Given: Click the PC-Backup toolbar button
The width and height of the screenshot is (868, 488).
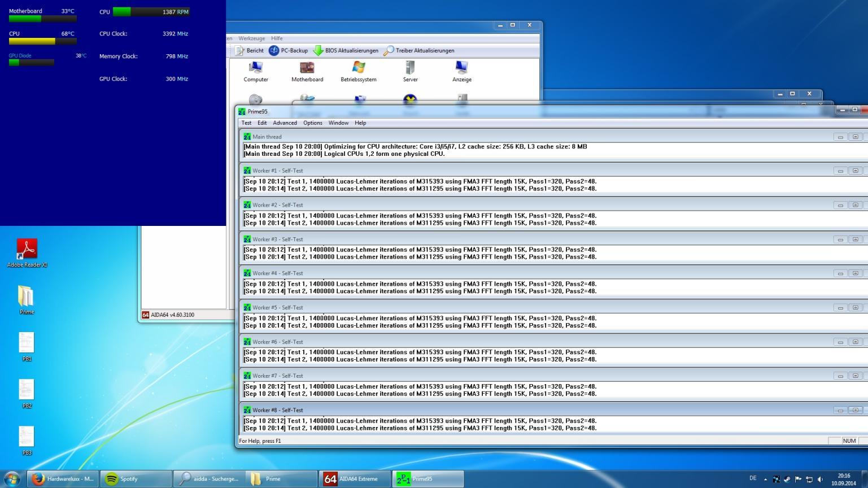Looking at the screenshot, I should [x=289, y=50].
